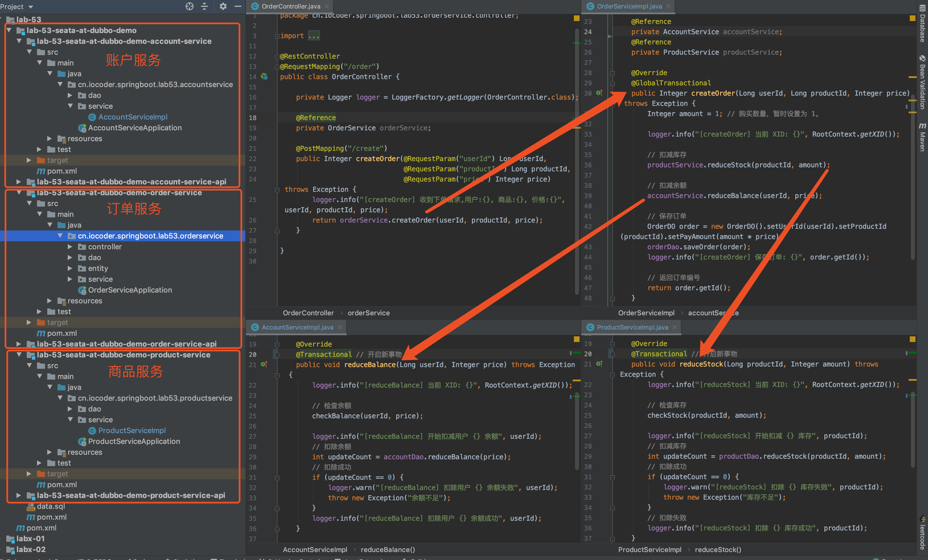This screenshot has height=560, width=928.
Task: Collapse the account-service module node
Action: point(19,41)
